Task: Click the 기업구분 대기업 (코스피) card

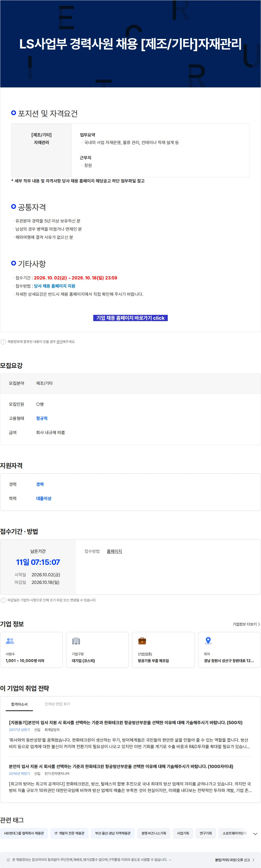Action: (98, 650)
